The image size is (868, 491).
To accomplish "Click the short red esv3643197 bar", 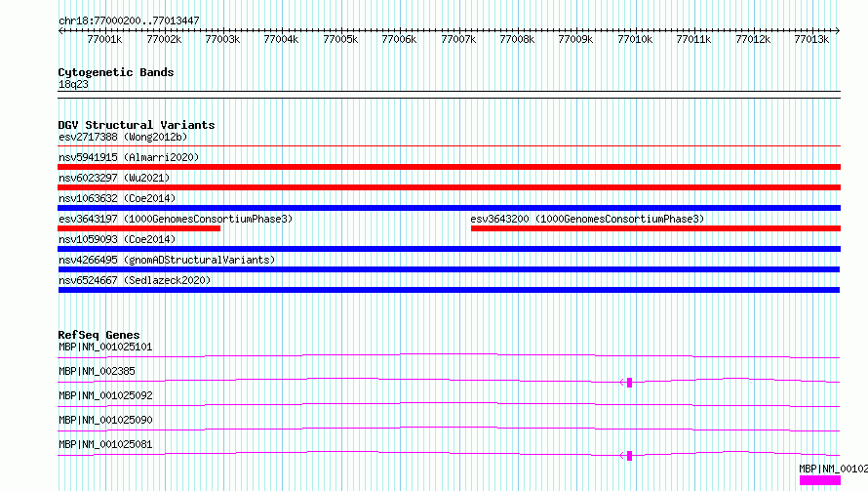I will [138, 228].
